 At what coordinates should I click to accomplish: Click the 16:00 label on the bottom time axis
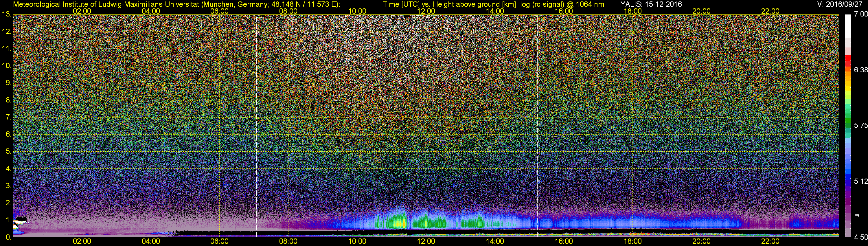pos(564,241)
